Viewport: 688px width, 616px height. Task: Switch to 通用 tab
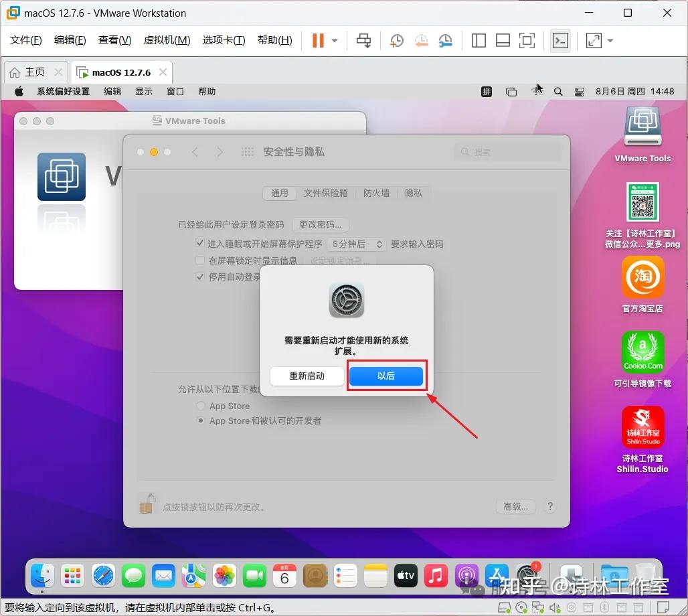tap(280, 194)
